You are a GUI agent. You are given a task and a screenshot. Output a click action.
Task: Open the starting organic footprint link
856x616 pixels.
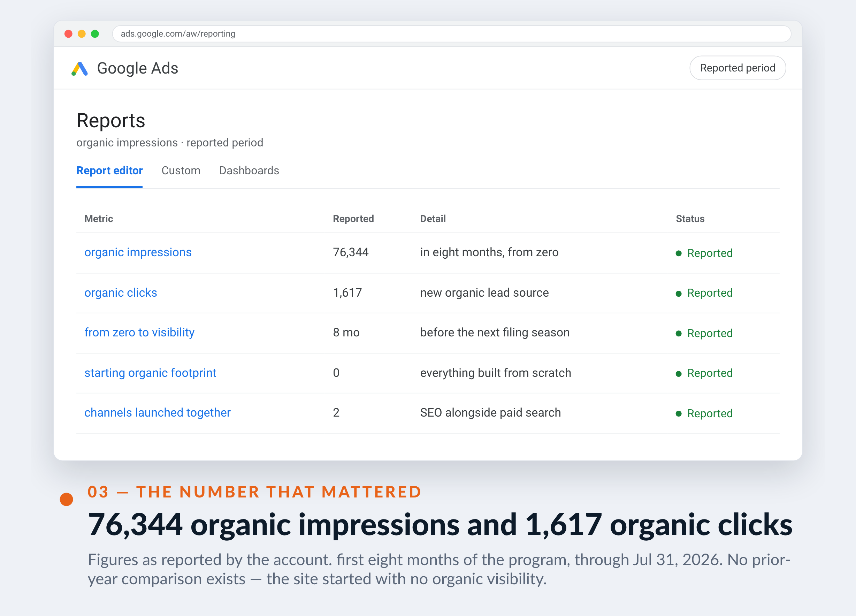click(x=150, y=373)
